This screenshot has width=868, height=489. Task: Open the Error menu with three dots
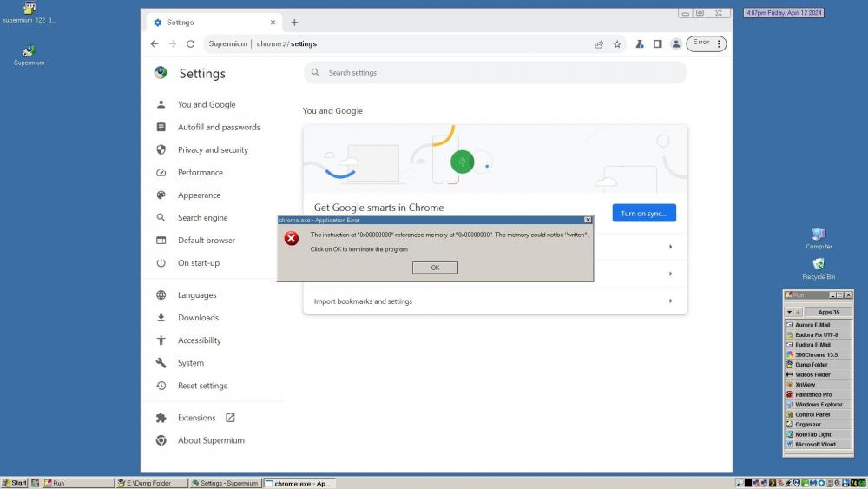coord(707,43)
